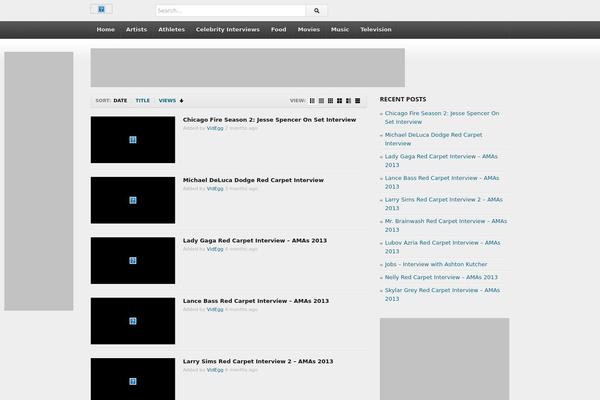Open the Recent Posts link for Lubov Azria Red Carpet
This screenshot has height=400, width=600.
click(442, 247)
